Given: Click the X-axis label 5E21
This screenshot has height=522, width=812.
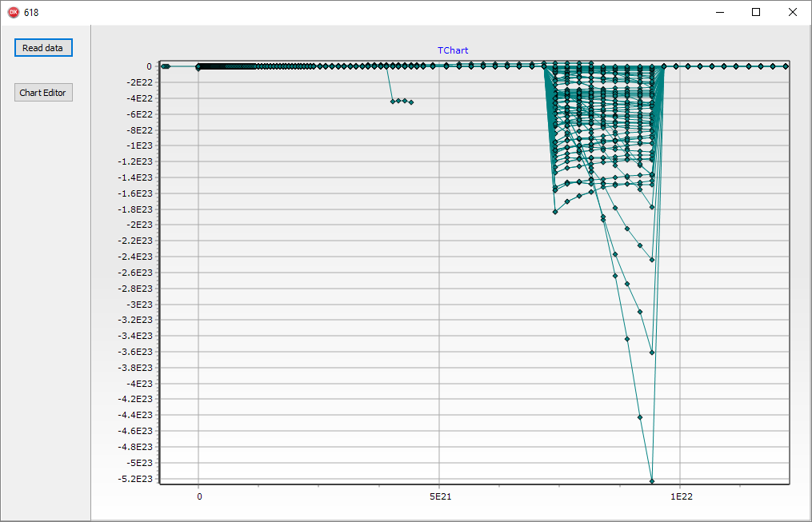Looking at the screenshot, I should tap(440, 496).
